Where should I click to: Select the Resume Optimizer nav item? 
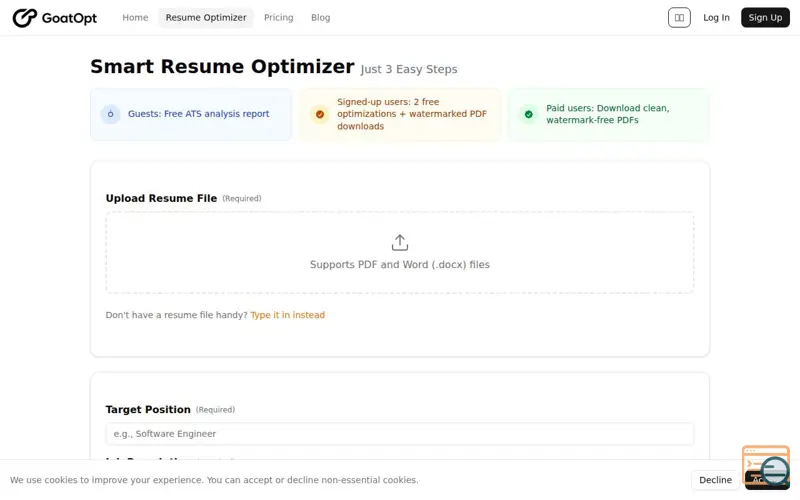(206, 17)
